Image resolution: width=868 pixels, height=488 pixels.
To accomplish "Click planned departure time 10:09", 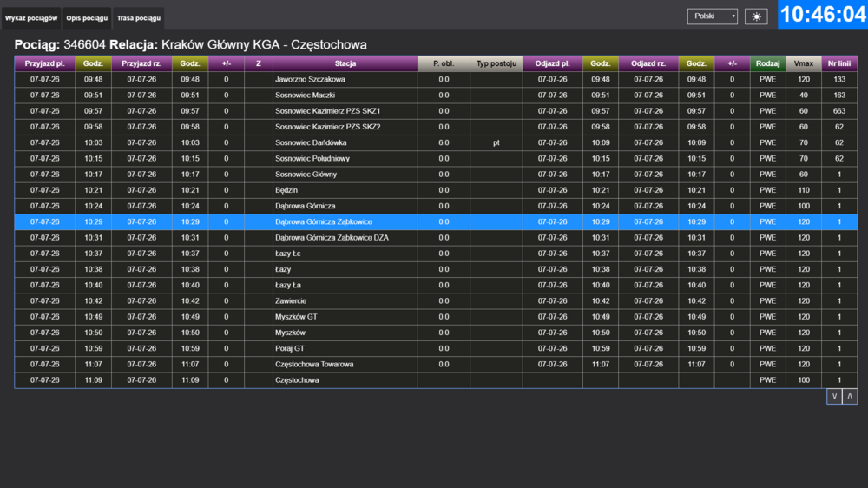I will pos(600,142).
